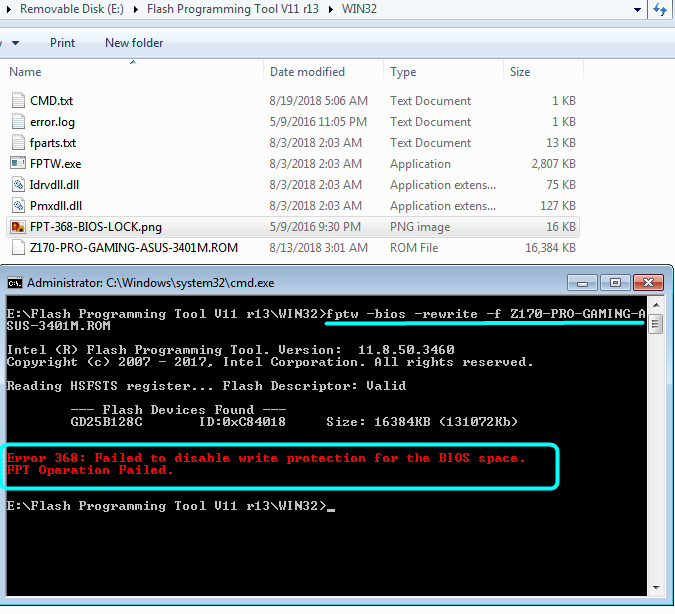Screen dimensions: 675x614
Task: Expand the arrow before Removable Disk (E:)
Action: (9, 9)
